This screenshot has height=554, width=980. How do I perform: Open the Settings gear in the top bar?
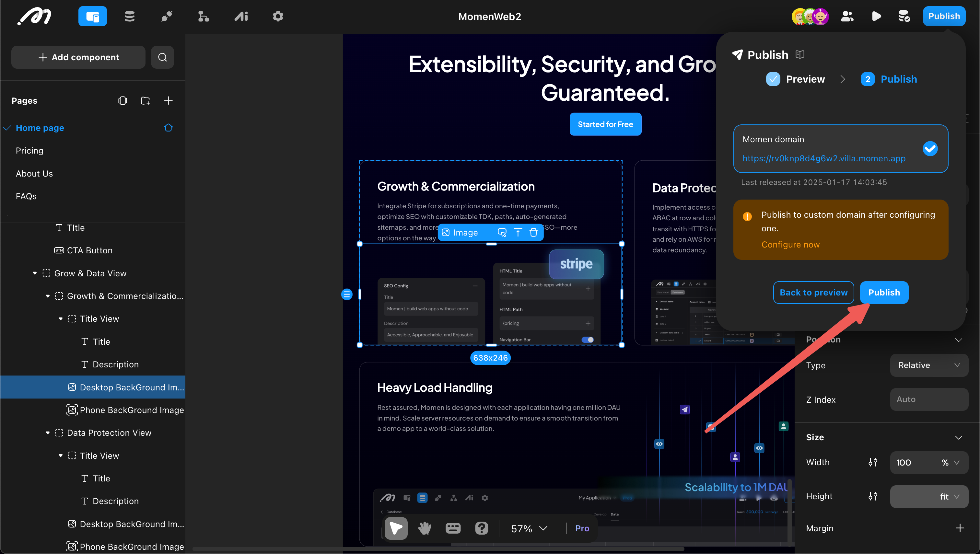tap(278, 17)
